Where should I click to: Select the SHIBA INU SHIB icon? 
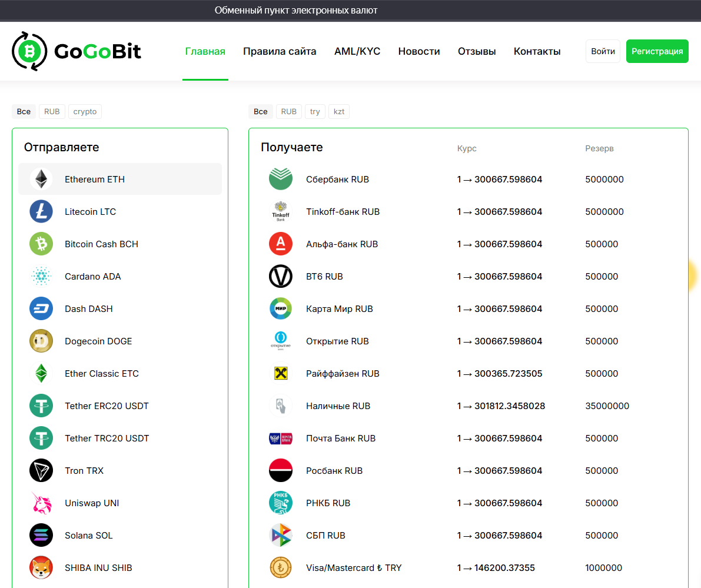tap(41, 567)
